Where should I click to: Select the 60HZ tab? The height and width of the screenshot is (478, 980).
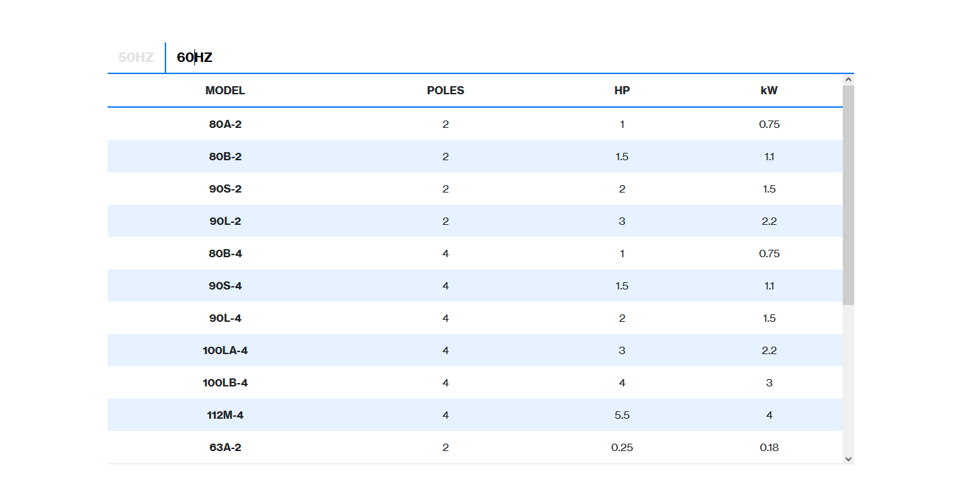(194, 57)
